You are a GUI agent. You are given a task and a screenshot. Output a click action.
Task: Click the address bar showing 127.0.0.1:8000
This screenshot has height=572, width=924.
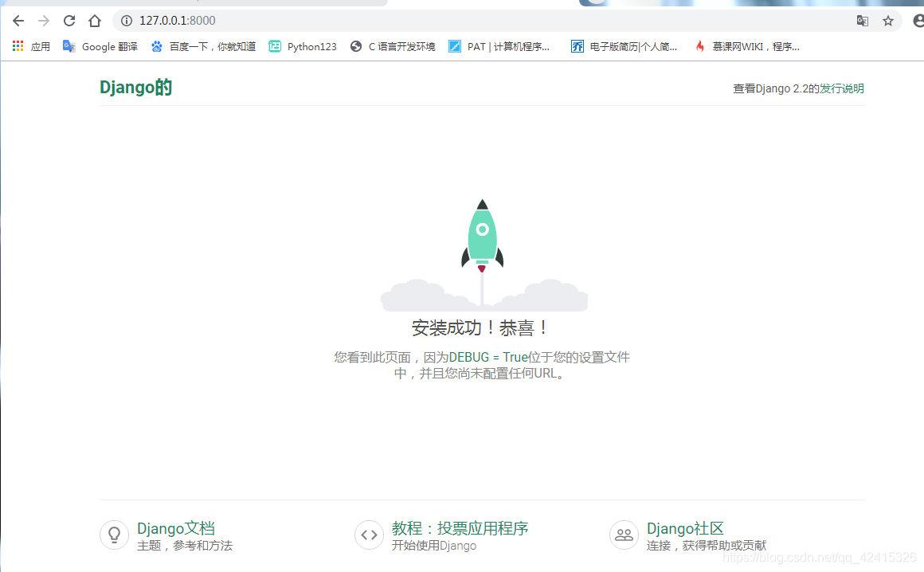[507, 21]
